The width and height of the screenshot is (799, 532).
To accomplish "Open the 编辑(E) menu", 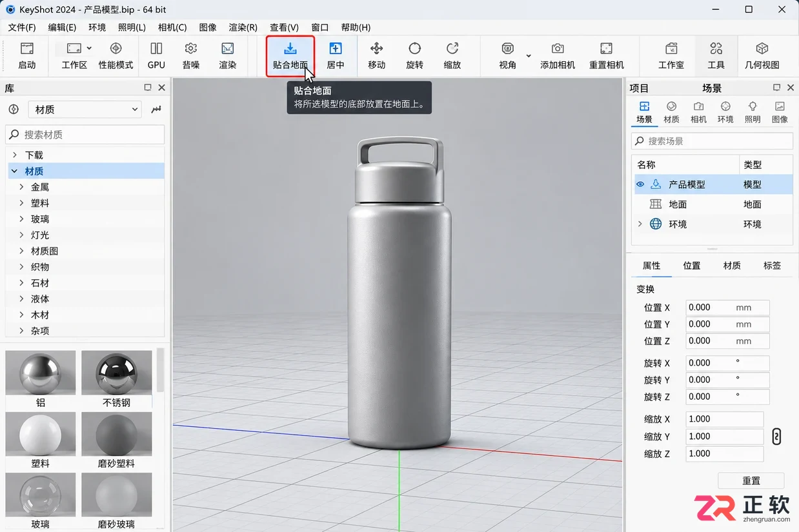I will click(62, 27).
